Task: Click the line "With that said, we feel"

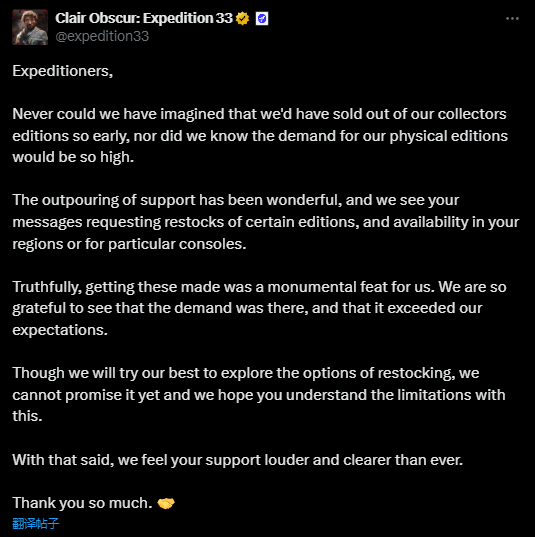Action: tap(238, 460)
